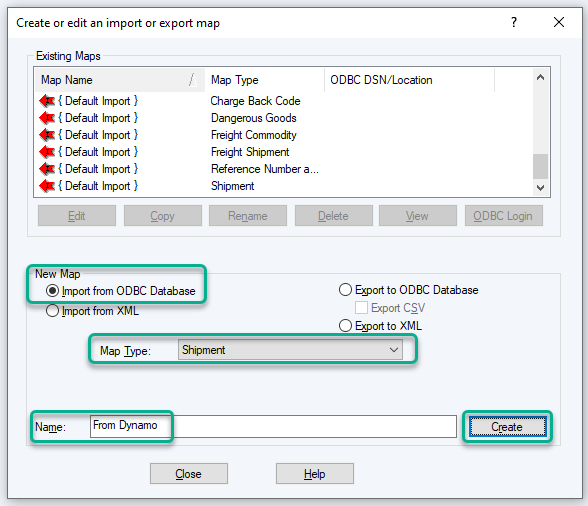
Task: Click the question mark help icon in title bar
Action: click(x=514, y=23)
